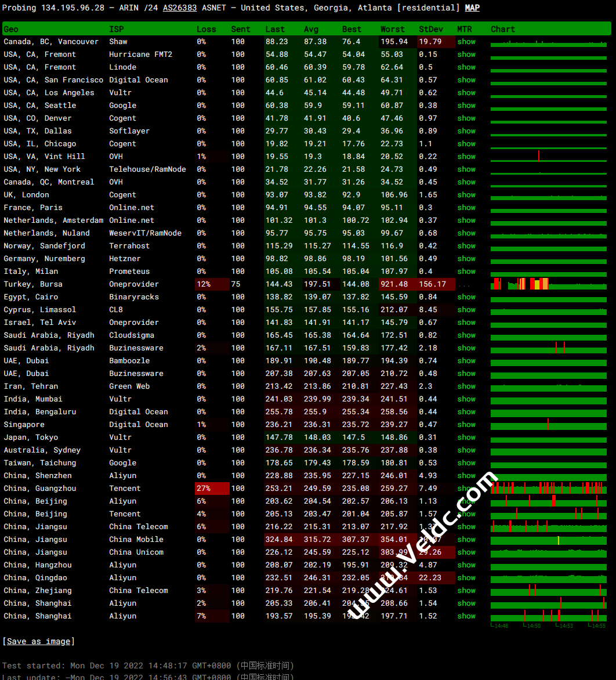
Task: Show MTR for Paris Online.net row
Action: coord(466,207)
